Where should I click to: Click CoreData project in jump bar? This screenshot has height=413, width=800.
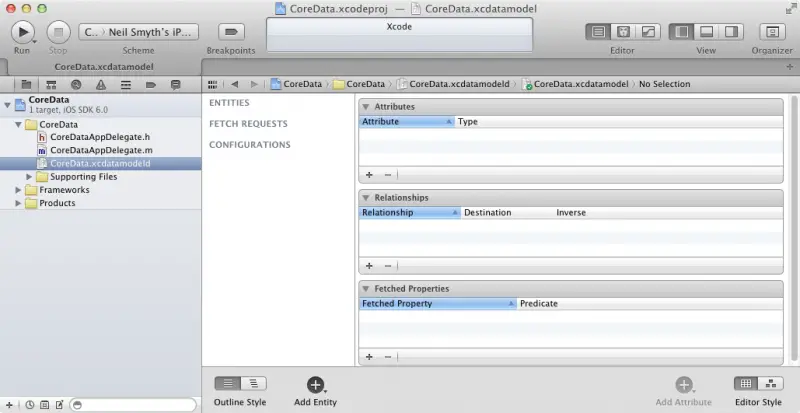296,84
